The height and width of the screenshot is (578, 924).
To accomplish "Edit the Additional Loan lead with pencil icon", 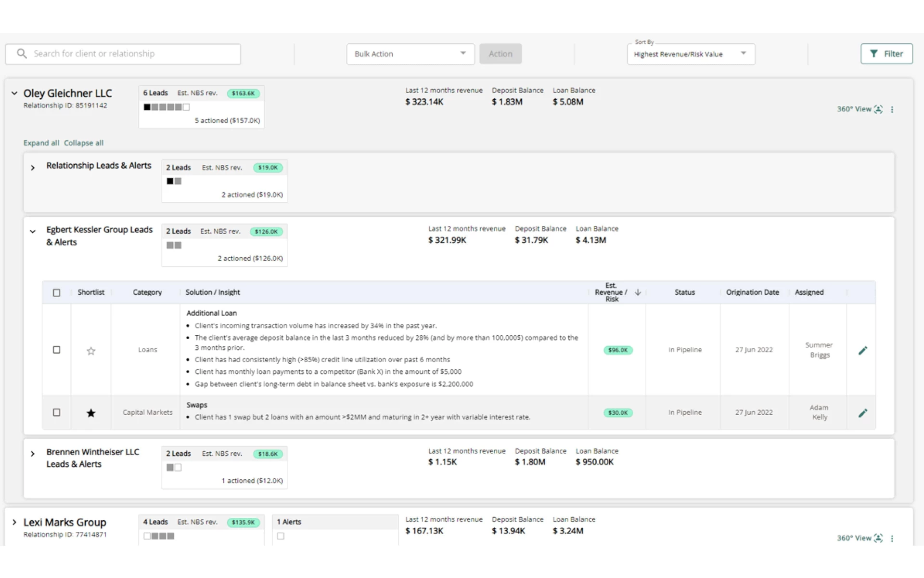I will click(863, 350).
